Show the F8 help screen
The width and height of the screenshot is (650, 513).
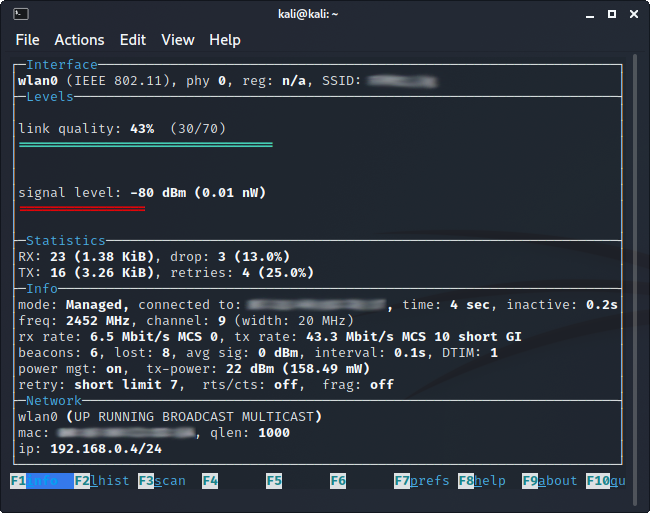click(482, 481)
